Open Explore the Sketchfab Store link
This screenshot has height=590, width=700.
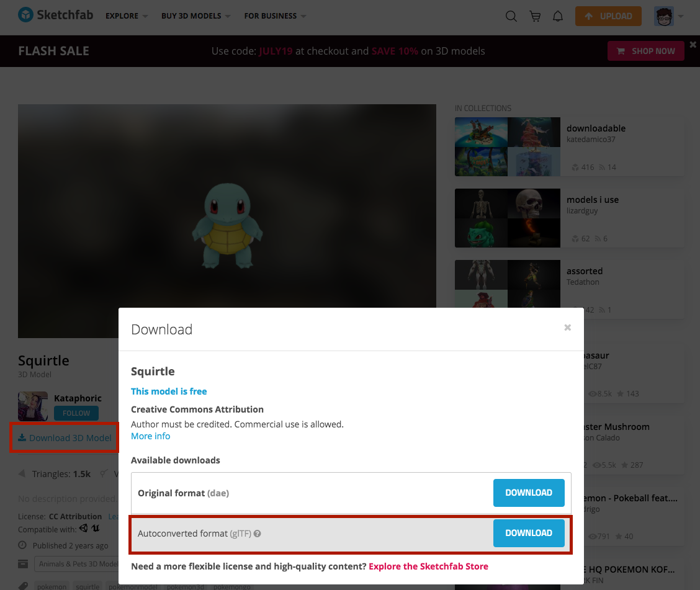(428, 566)
